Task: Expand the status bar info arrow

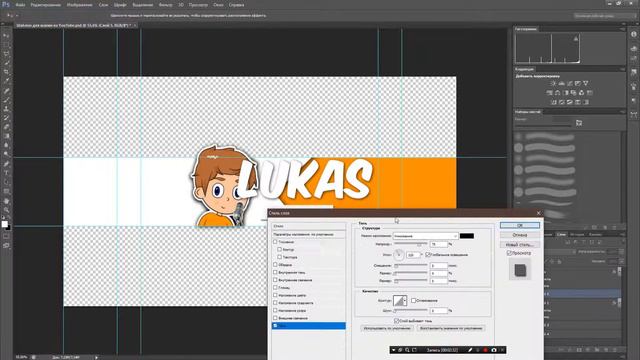Action: [96, 357]
